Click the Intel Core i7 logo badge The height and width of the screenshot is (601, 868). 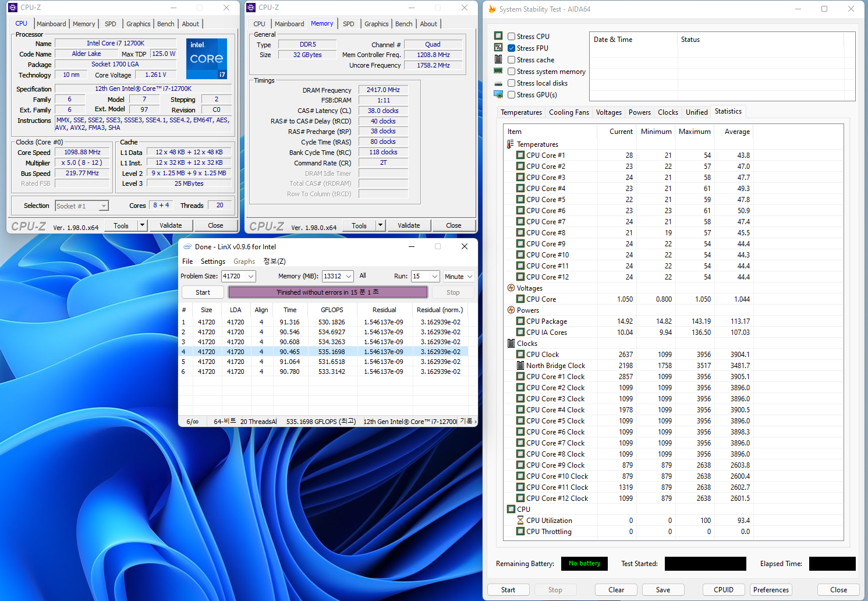(207, 59)
